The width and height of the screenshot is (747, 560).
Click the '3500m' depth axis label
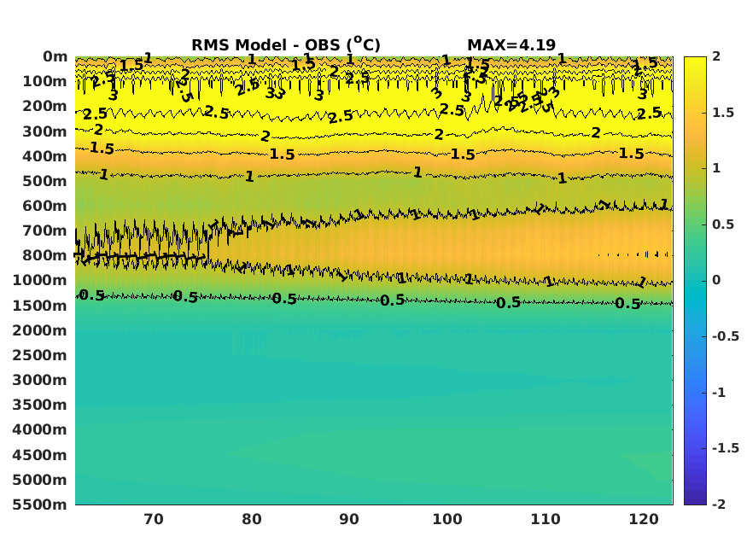[40, 405]
